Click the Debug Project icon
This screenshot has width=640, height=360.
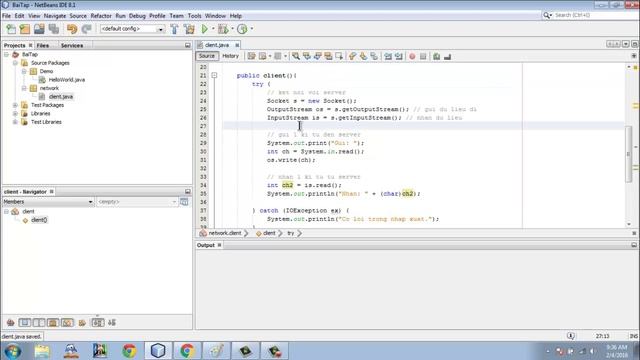(223, 29)
